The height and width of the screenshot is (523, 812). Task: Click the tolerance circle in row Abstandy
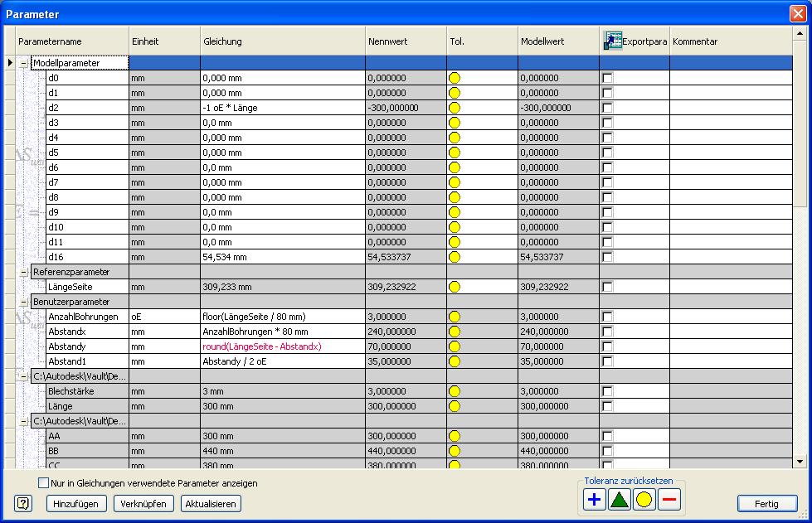pyautogui.click(x=455, y=346)
